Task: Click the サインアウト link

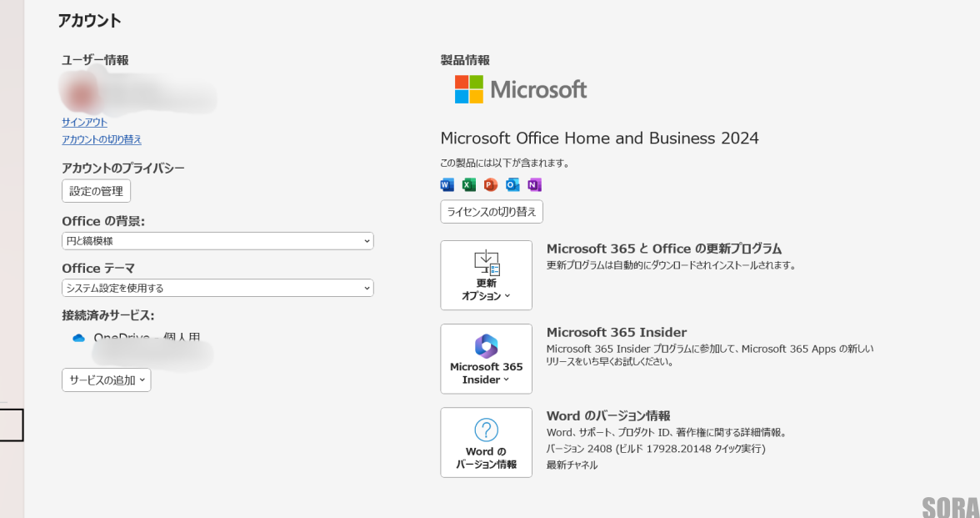Action: coord(83,122)
